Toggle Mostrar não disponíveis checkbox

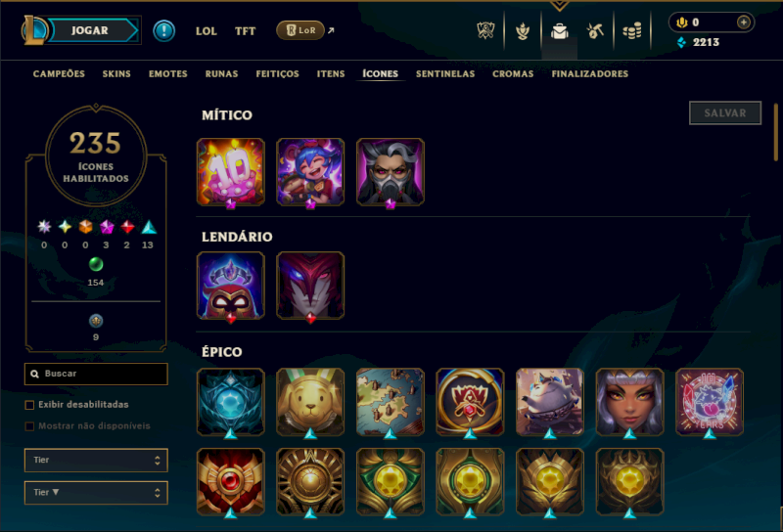tap(29, 426)
